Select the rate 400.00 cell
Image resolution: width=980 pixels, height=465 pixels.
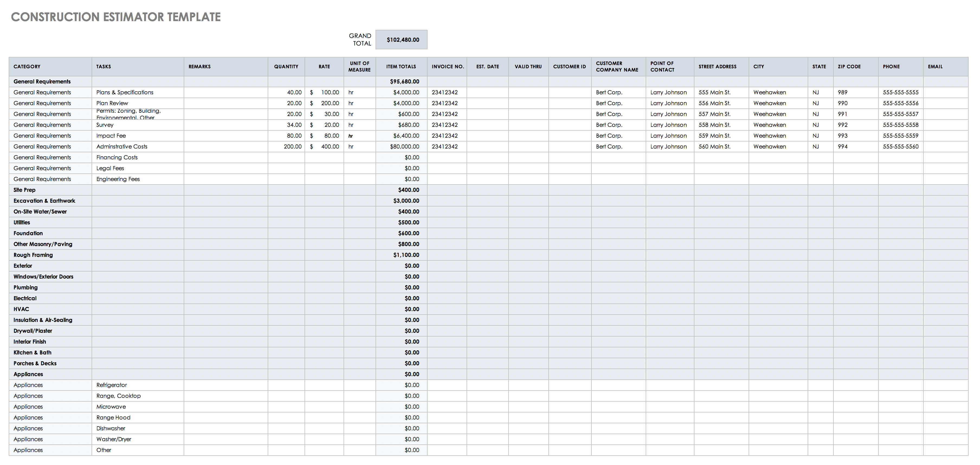329,147
